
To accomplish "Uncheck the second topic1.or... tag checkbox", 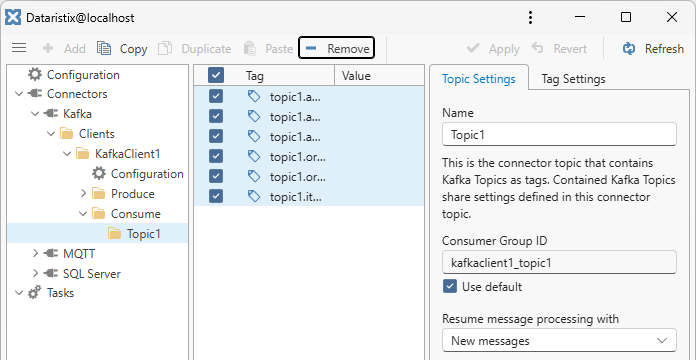I will tap(216, 176).
